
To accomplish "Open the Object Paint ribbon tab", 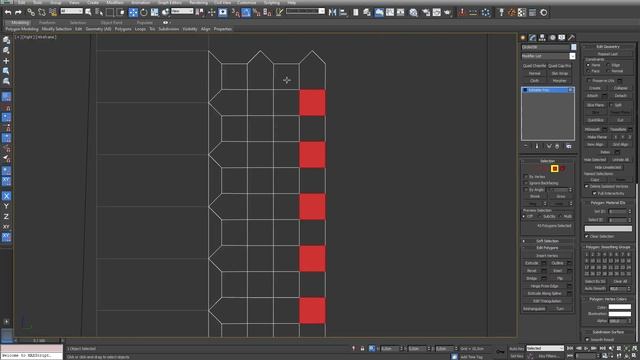I will 111,23.
